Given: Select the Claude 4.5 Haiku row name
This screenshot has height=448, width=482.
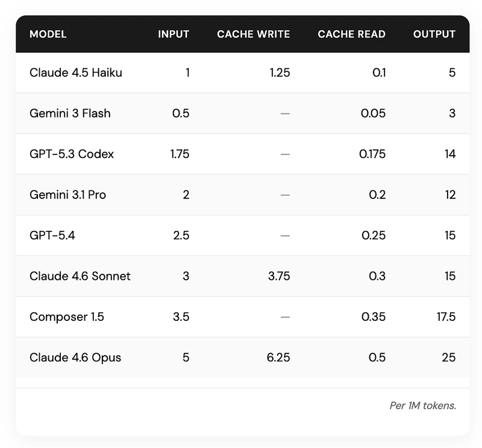Looking at the screenshot, I should coord(76,72).
